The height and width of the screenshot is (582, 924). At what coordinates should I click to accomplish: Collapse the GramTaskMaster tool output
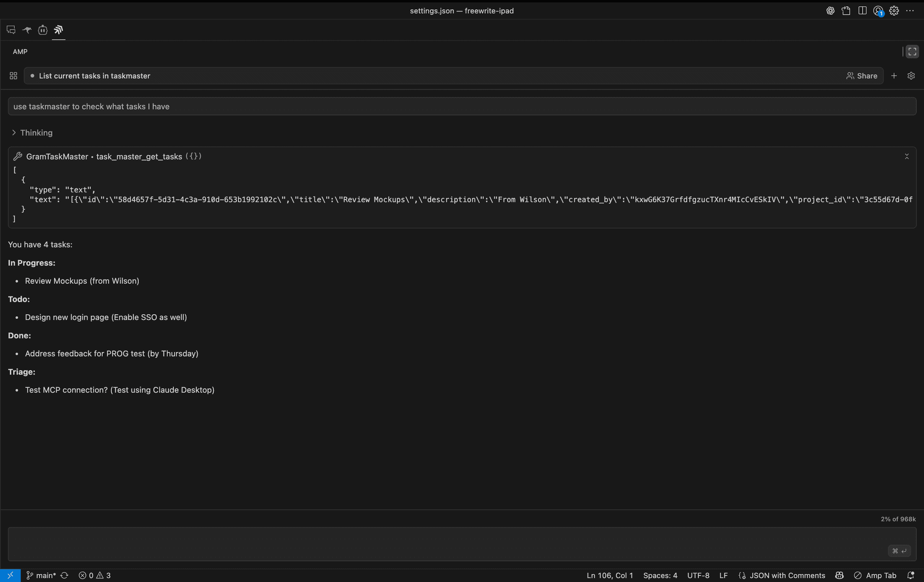click(907, 156)
